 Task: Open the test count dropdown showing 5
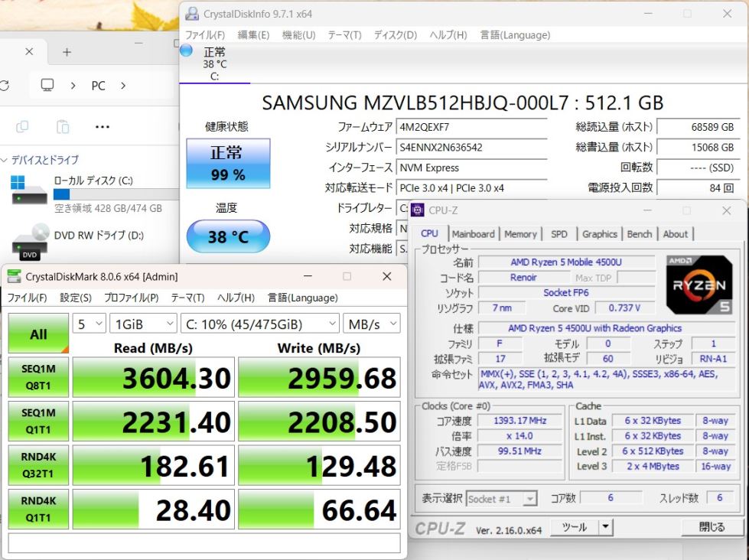(x=89, y=324)
